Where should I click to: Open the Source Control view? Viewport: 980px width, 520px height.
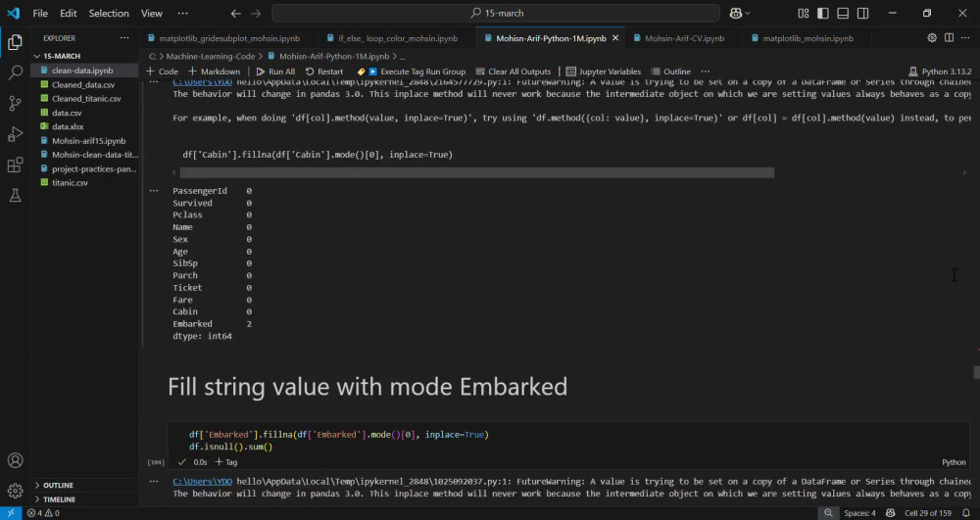[15, 104]
